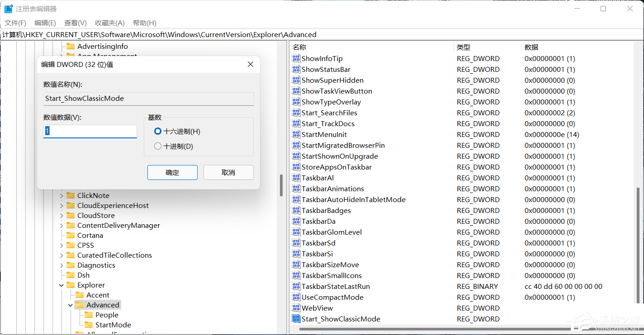Select the People tree item

point(107,315)
